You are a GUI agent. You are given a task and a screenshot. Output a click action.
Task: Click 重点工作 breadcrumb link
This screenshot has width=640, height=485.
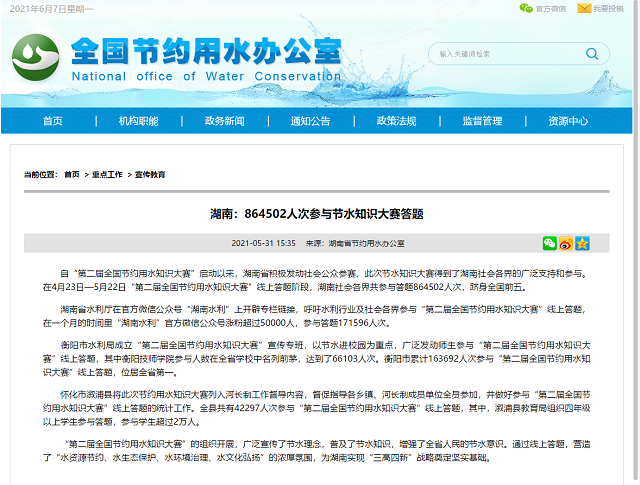coord(107,174)
